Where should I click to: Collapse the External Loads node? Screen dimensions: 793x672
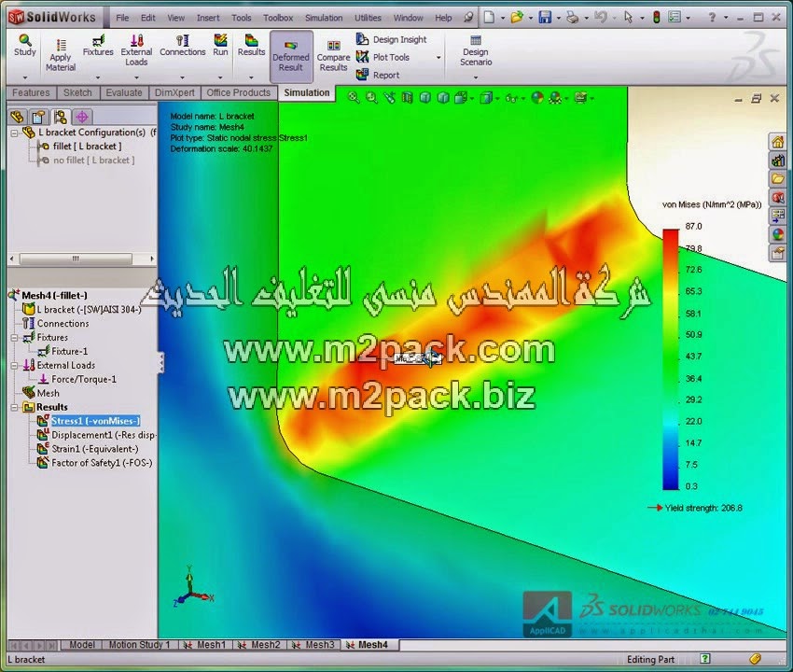[14, 365]
